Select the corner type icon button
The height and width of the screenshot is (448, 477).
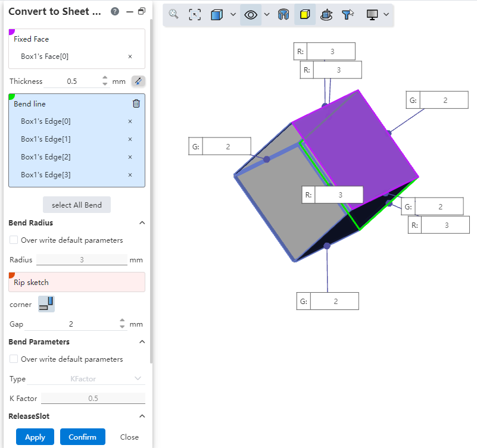click(x=46, y=304)
